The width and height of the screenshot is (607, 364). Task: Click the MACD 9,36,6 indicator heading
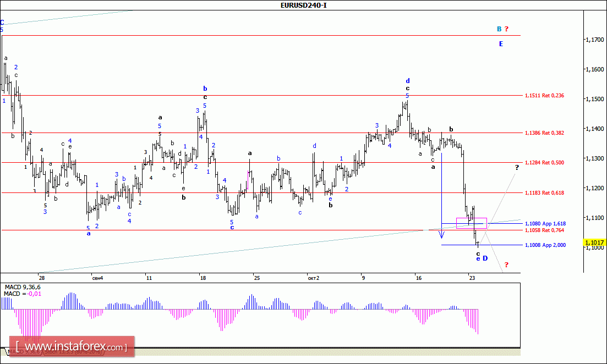click(x=23, y=288)
